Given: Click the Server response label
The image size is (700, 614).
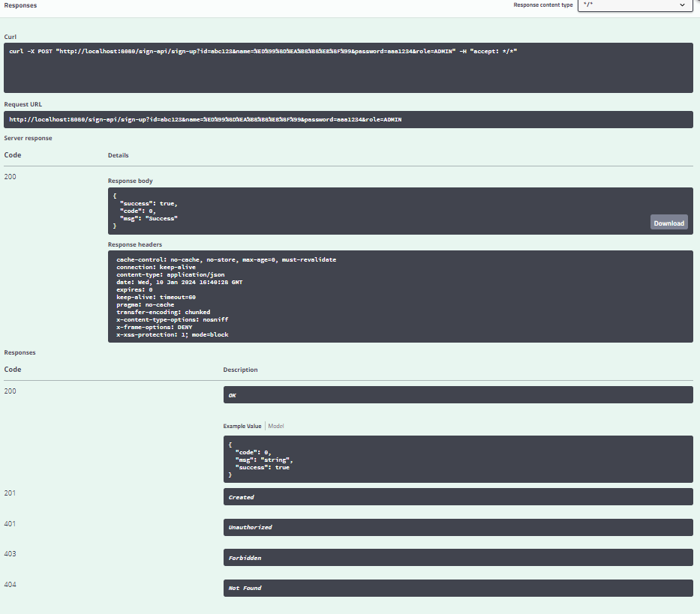Looking at the screenshot, I should (x=28, y=139).
